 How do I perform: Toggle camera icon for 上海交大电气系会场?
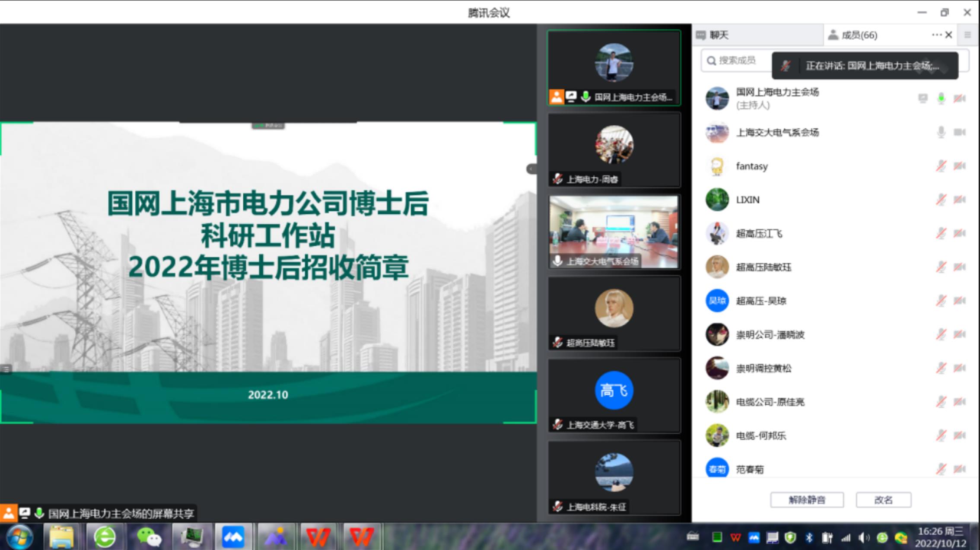960,132
